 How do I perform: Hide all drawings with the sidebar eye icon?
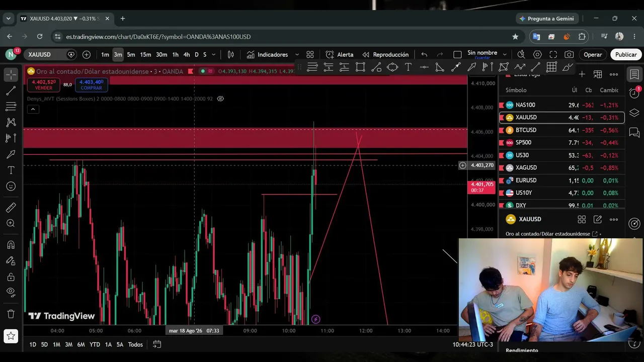tap(11, 293)
